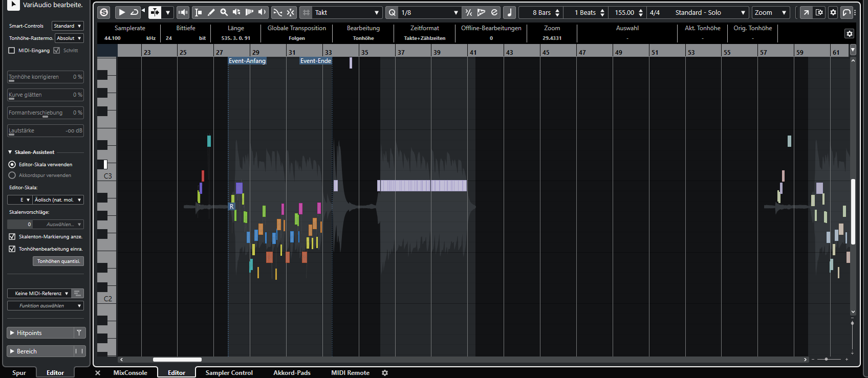Open the Takt snap type dropdown
The width and height of the screenshot is (868, 378).
[x=347, y=12]
